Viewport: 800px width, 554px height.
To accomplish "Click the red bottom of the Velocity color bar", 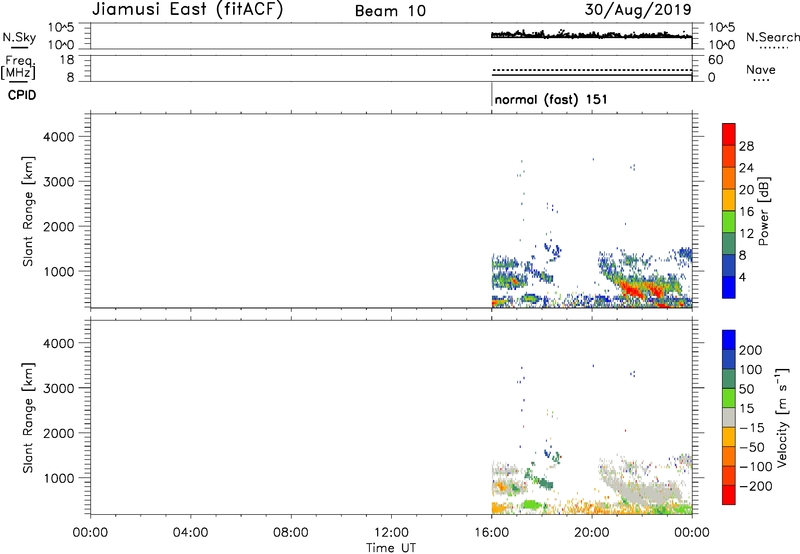I will [729, 495].
